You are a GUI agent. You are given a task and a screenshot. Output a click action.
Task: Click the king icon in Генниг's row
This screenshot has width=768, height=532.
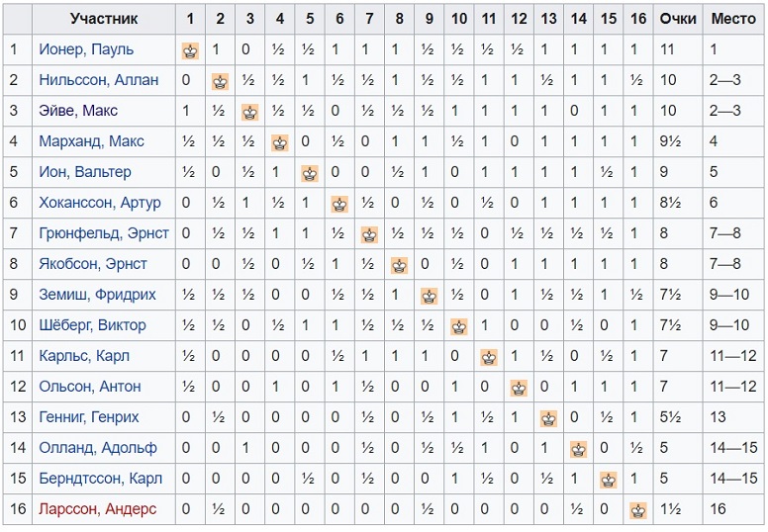548,419
